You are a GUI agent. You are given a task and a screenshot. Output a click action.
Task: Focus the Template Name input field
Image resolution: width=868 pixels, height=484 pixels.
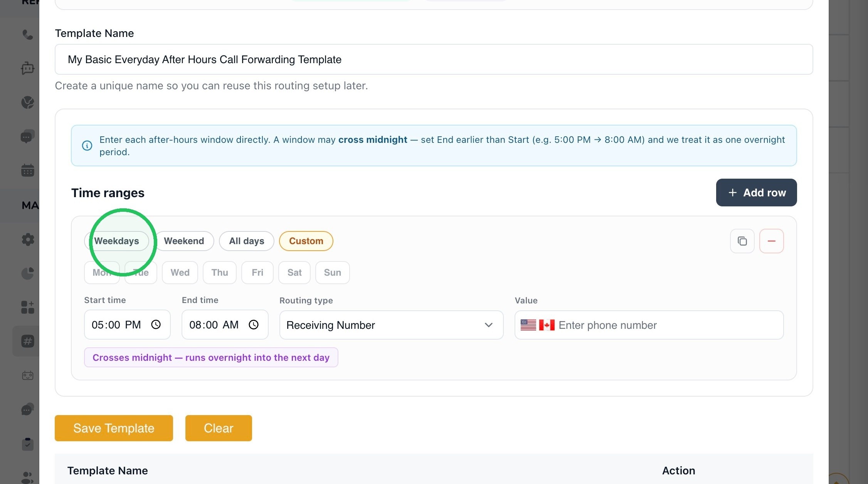pos(434,59)
